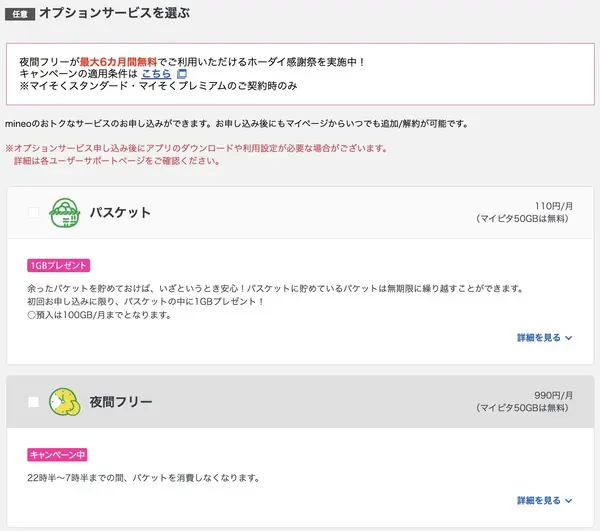Viewport: 600px width, 531px height.
Task: Select the 夜間フリー title text
Action: [x=121, y=402]
